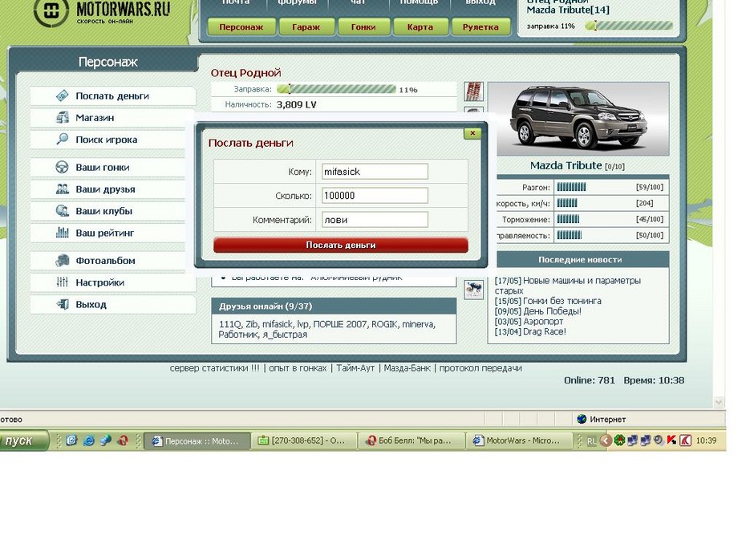The image size is (746, 560).
Task: Open news item Гонки без тюнинга
Action: point(562,301)
